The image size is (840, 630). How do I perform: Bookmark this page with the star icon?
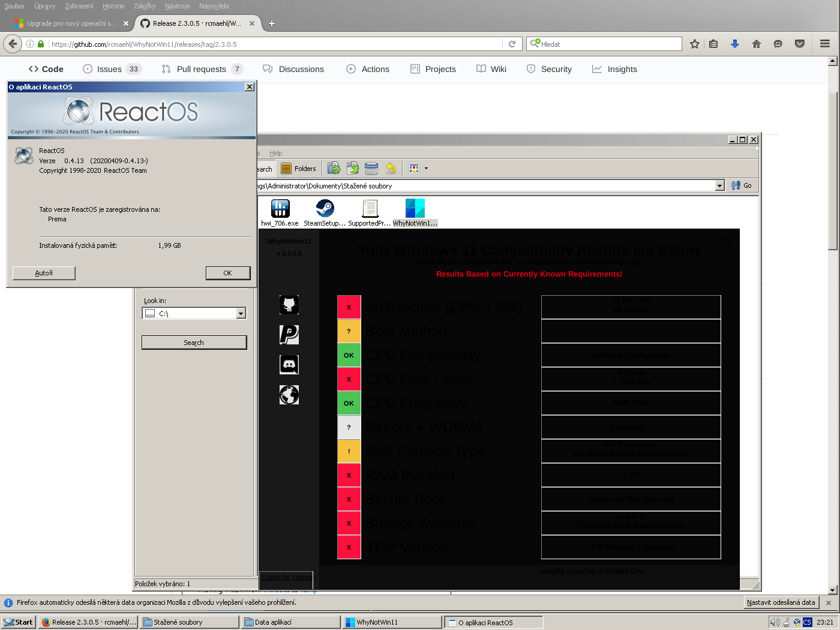694,44
